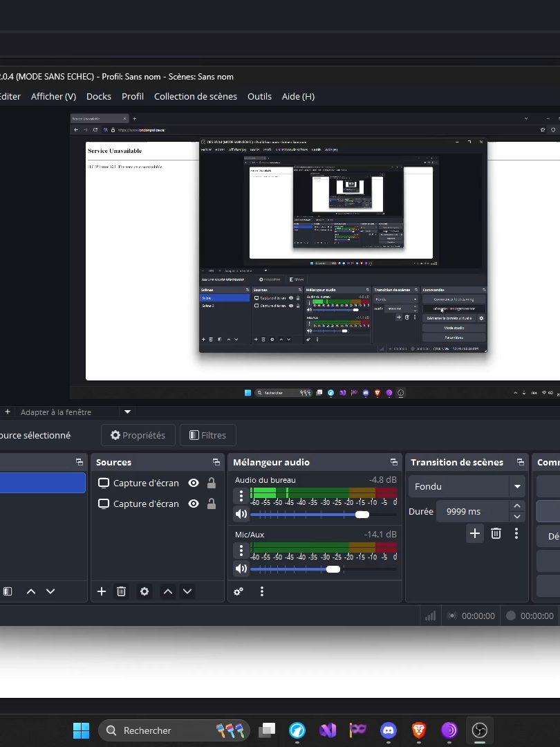560x747 pixels.
Task: Open scene filters icon in Scènes toolbar
Action: [x=8, y=591]
